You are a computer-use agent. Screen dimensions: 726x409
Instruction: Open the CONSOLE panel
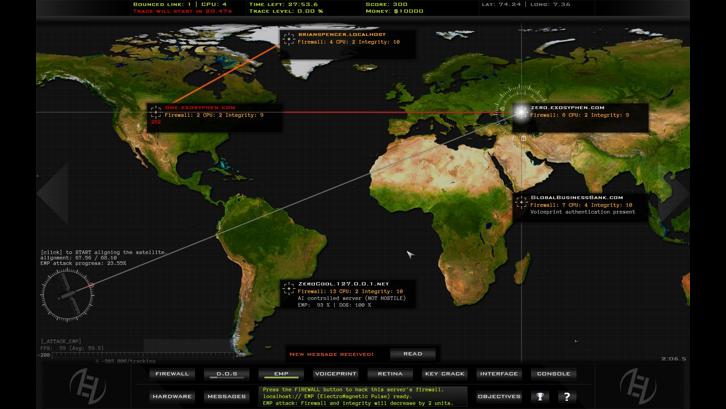[x=553, y=374]
